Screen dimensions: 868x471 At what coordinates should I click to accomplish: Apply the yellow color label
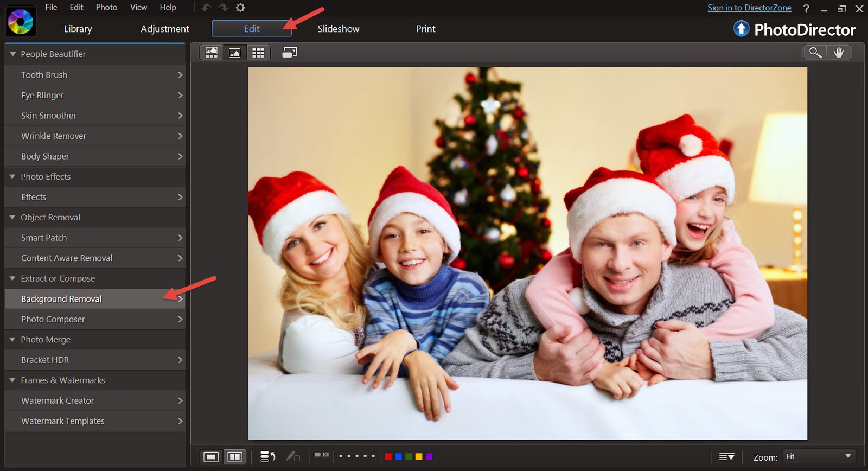tap(419, 457)
